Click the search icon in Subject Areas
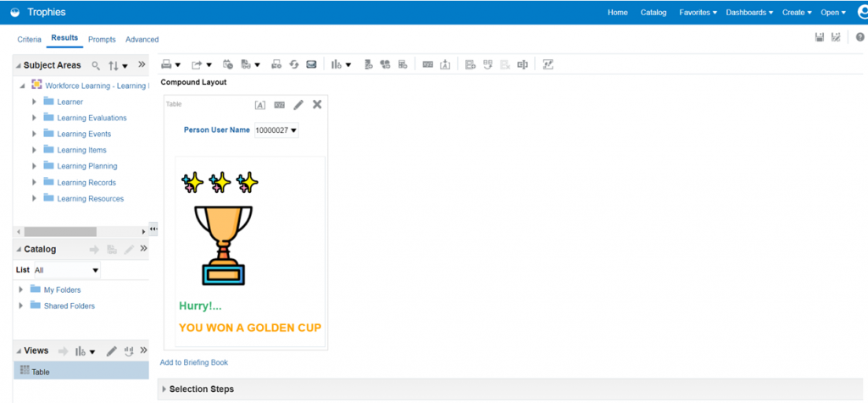 [96, 65]
